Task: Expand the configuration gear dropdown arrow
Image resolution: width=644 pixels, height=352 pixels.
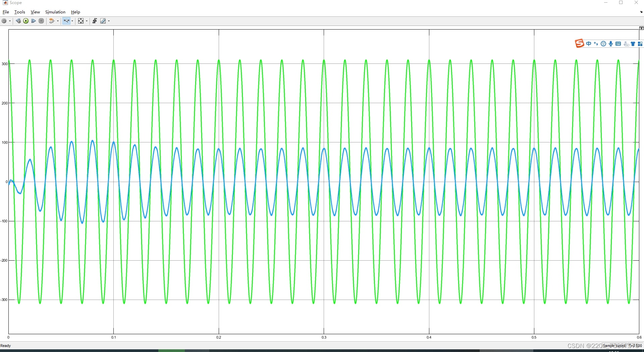Action: click(10, 21)
